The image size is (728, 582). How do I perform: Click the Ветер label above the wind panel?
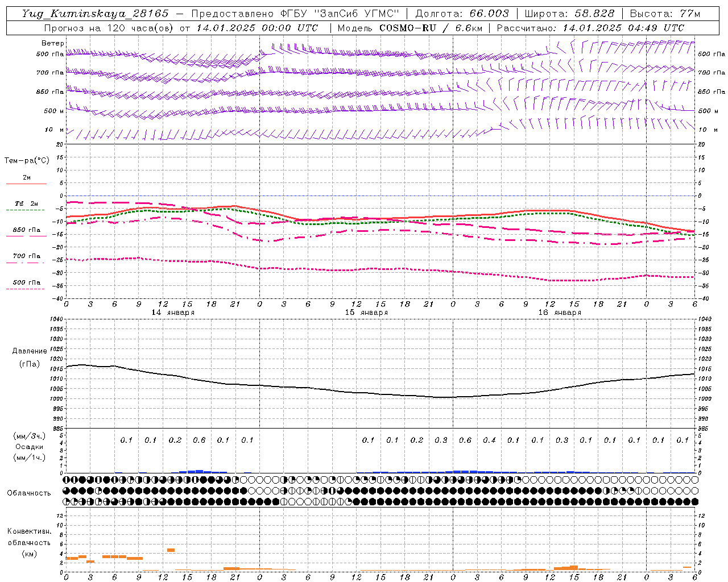pos(53,43)
